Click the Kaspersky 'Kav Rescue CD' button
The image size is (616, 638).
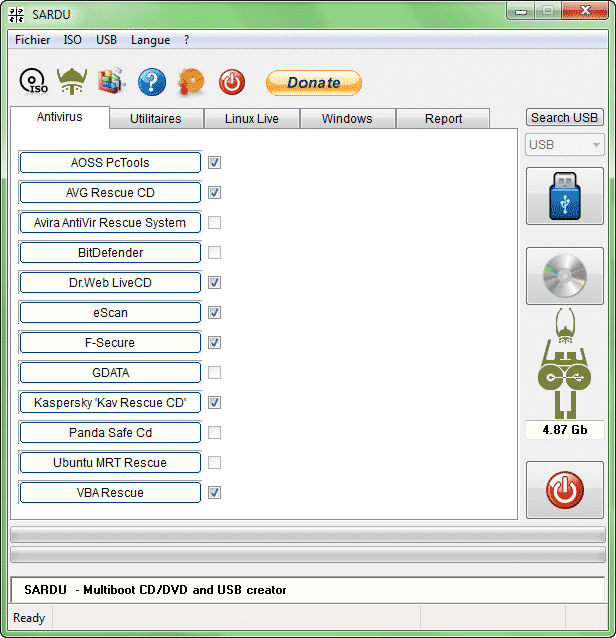click(110, 402)
